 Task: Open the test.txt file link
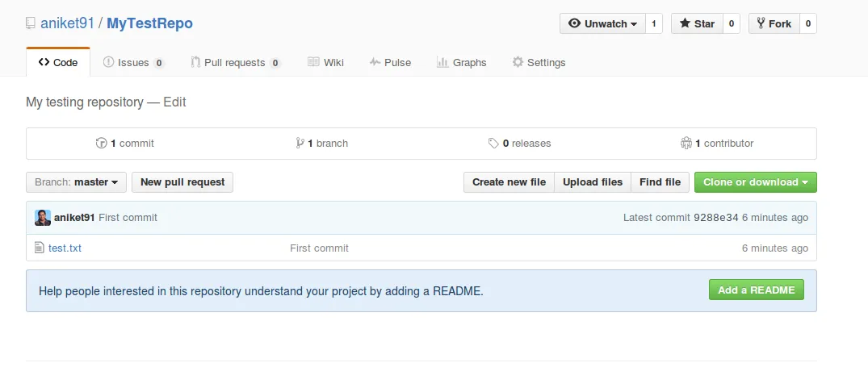65,248
